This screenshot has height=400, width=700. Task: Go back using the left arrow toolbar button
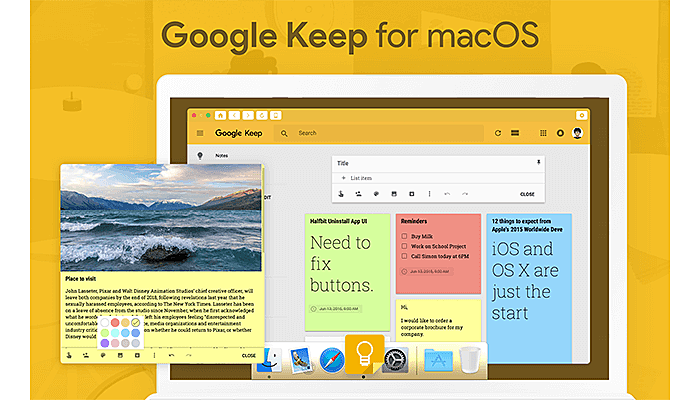[x=234, y=116]
